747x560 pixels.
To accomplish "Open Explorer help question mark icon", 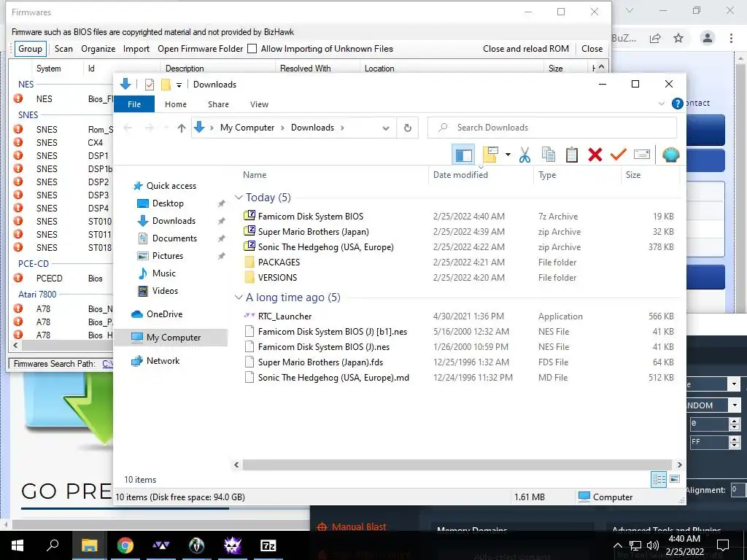I will pos(677,104).
